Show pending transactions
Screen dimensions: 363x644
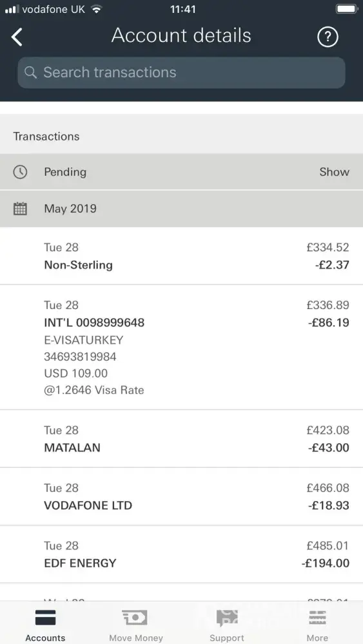(334, 172)
